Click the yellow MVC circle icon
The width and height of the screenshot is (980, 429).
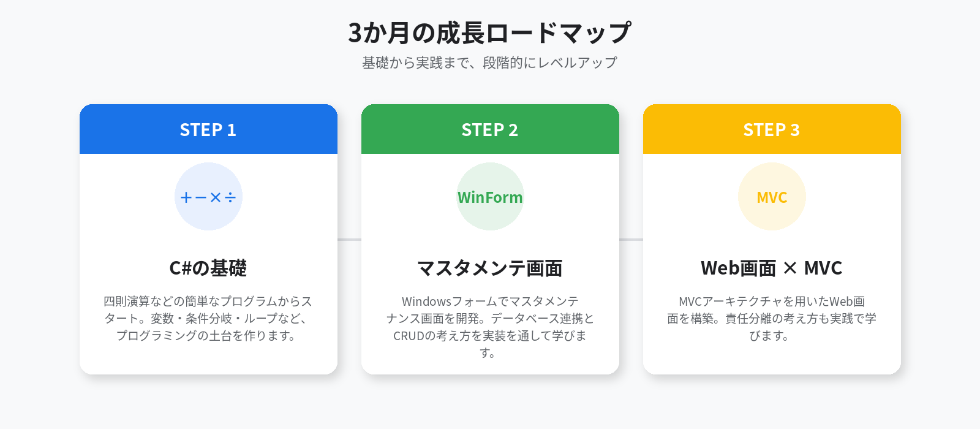pos(772,197)
